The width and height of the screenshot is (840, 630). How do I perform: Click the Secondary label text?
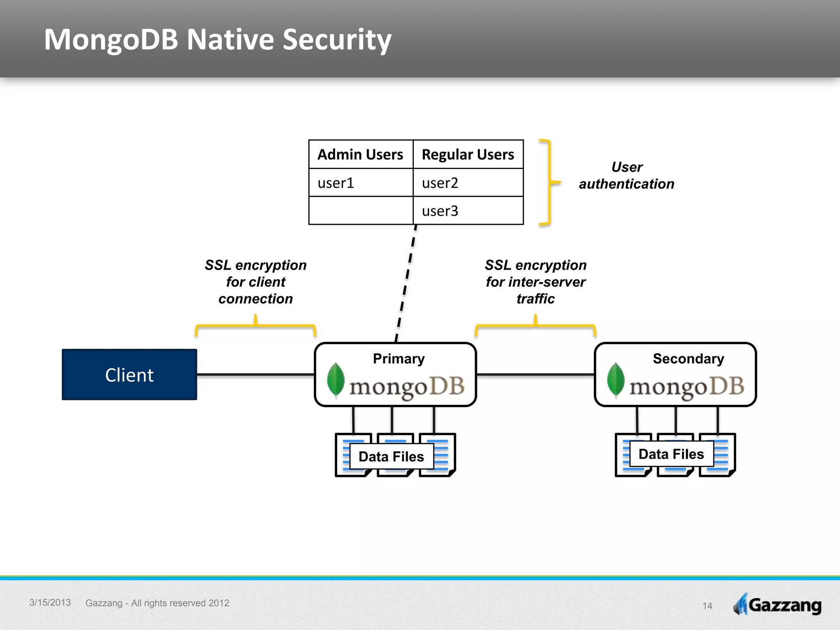pyautogui.click(x=688, y=358)
